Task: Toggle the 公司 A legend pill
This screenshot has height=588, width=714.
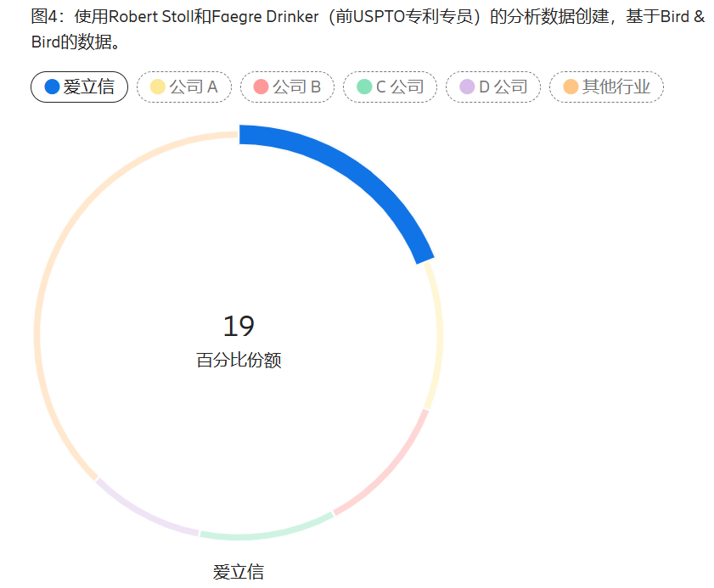Action: pyautogui.click(x=184, y=87)
